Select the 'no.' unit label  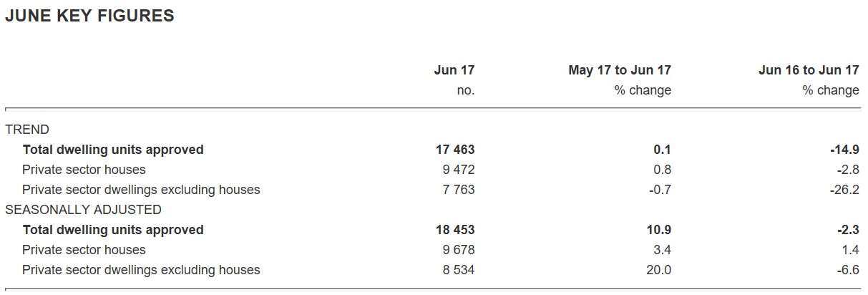465,90
